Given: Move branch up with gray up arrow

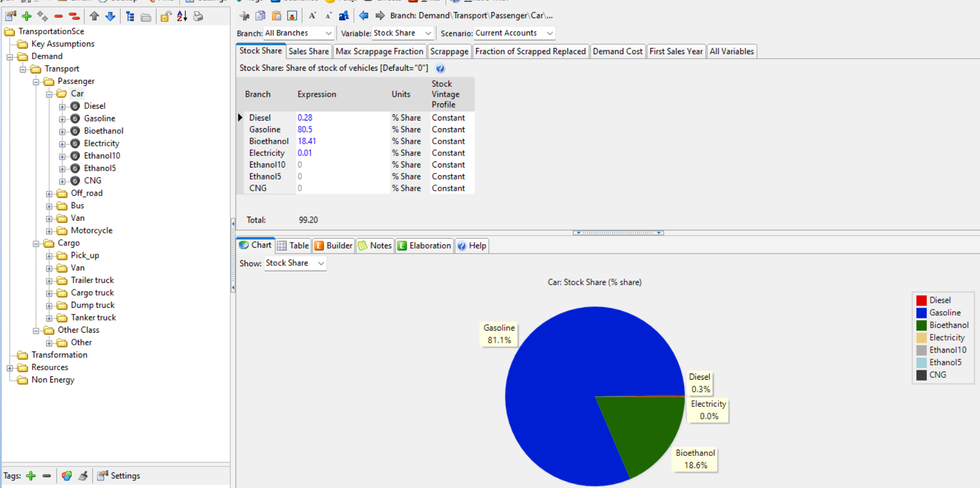Looking at the screenshot, I should [x=95, y=16].
